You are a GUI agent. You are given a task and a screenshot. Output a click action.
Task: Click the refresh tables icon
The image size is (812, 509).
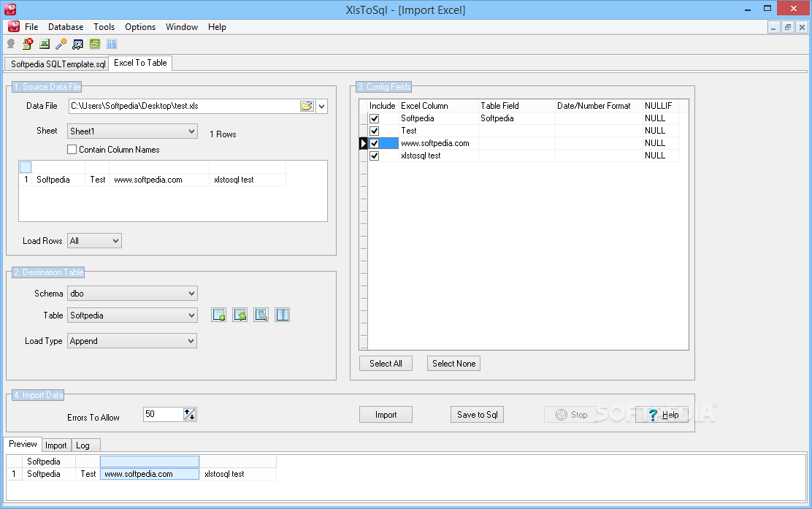[x=240, y=315]
